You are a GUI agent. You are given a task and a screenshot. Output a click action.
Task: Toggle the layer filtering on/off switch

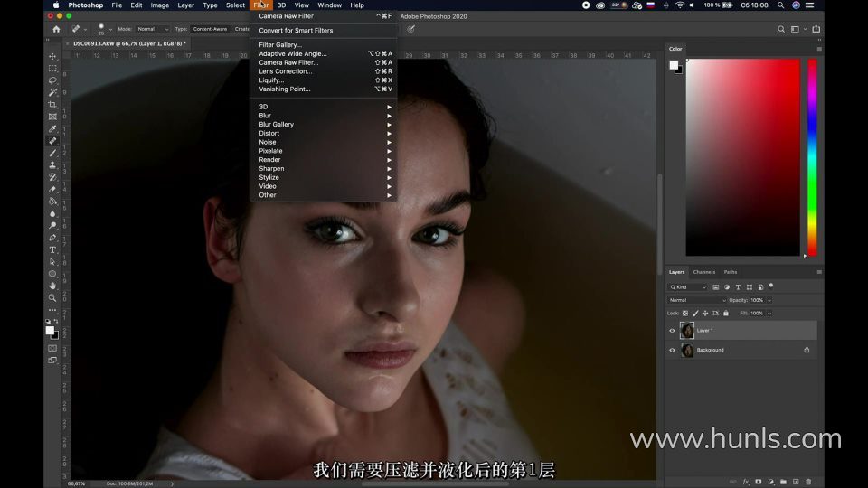[x=771, y=286]
